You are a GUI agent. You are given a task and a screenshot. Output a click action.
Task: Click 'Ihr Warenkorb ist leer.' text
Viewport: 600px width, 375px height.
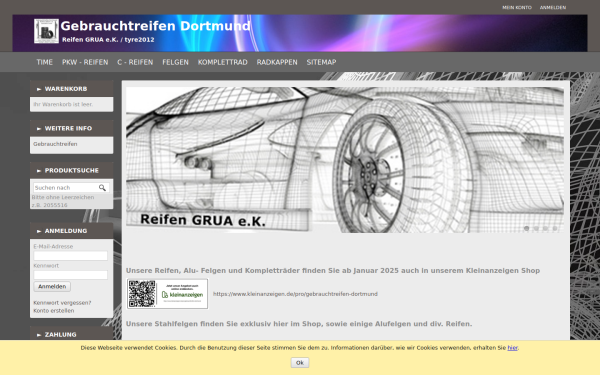click(63, 104)
